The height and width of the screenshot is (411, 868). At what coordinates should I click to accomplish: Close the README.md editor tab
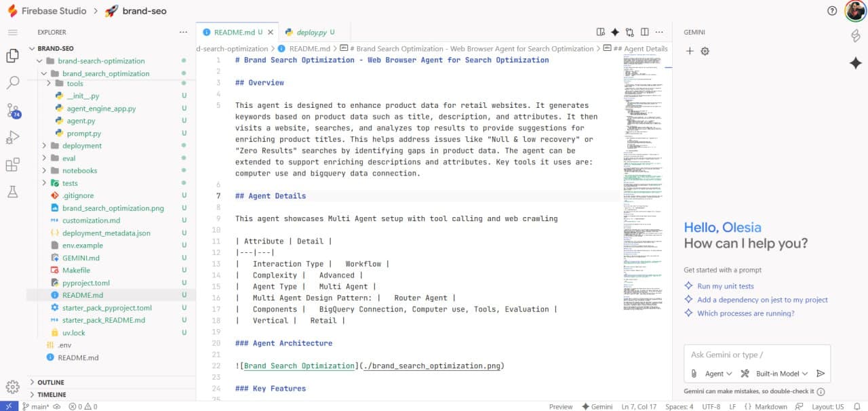tap(271, 32)
